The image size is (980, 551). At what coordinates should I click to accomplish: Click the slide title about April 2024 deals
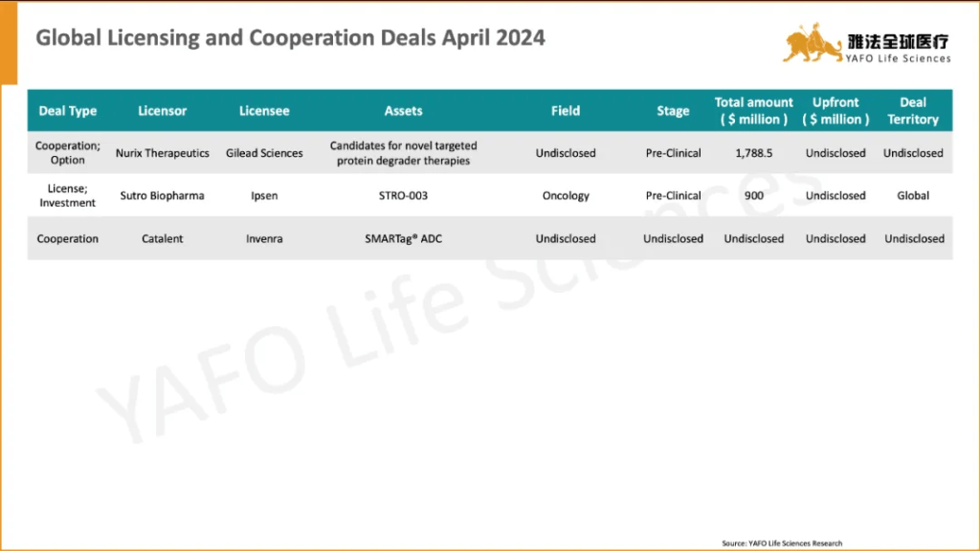pyautogui.click(x=290, y=38)
